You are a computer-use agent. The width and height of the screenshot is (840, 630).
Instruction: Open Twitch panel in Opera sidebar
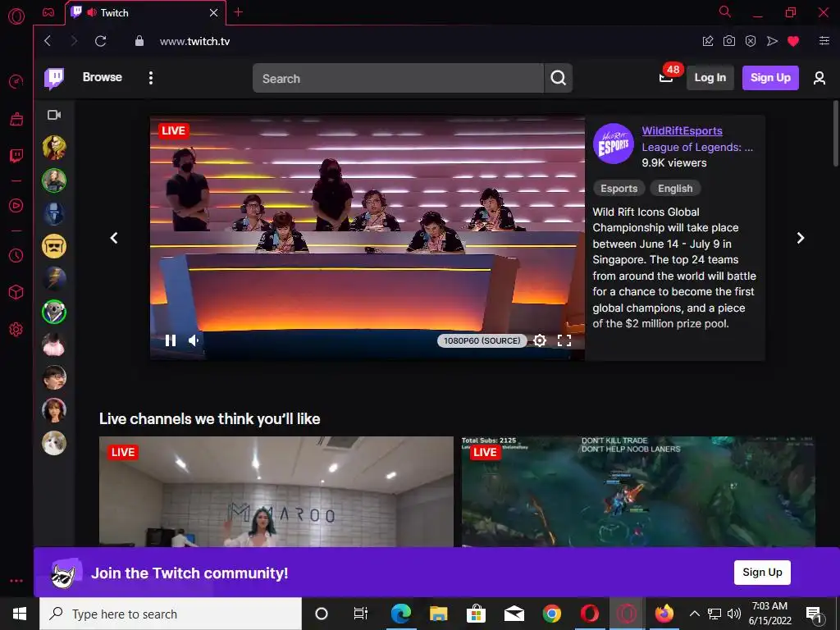16,156
